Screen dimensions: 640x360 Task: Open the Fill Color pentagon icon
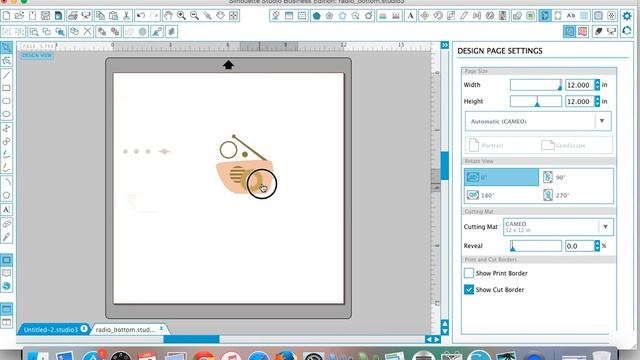coord(316,16)
